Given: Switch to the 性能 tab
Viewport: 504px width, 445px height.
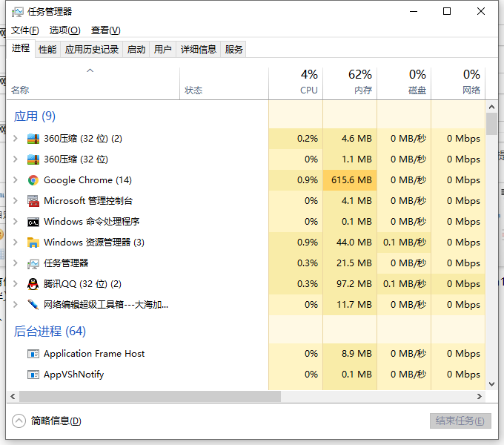Looking at the screenshot, I should click(47, 50).
